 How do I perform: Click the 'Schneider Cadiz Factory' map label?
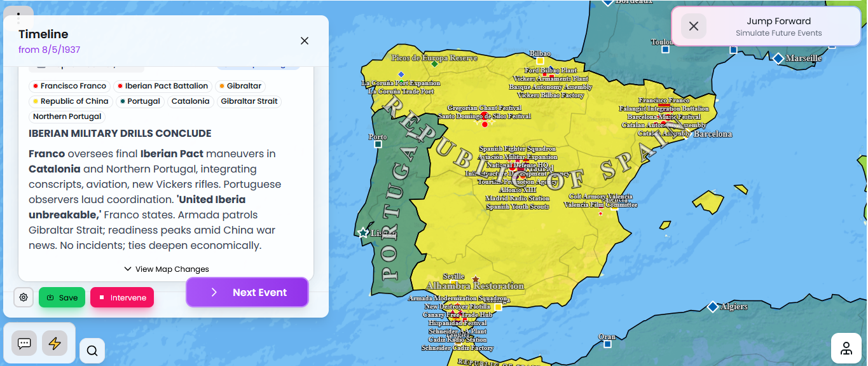[458, 348]
